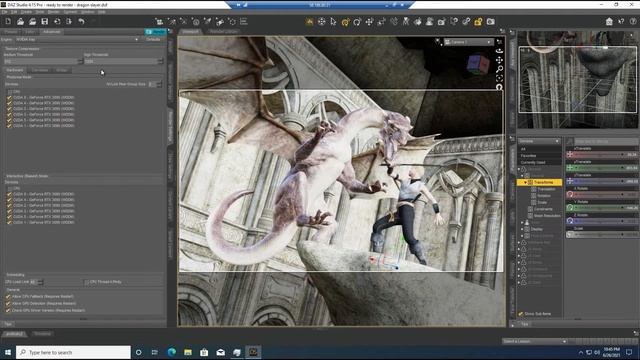Open the File menu
The height and width of the screenshot is (360, 640).
tap(4, 12)
